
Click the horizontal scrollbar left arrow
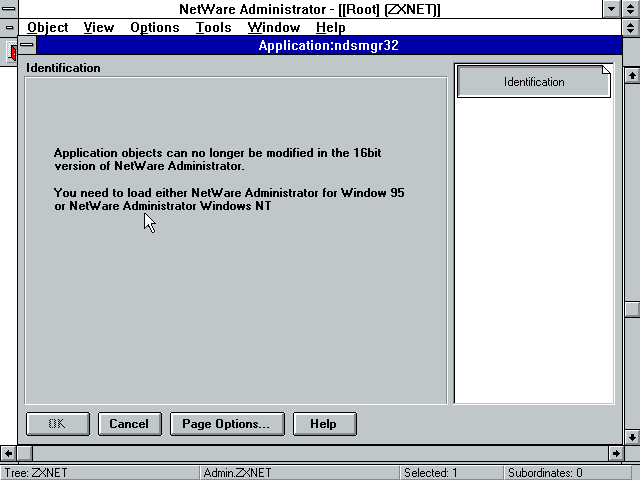[8, 453]
